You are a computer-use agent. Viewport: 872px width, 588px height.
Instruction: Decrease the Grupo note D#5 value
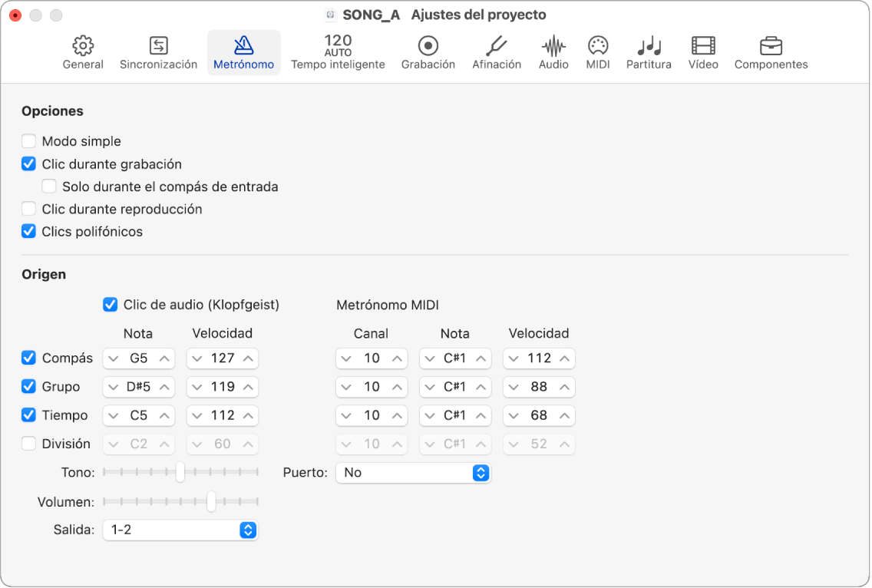(114, 387)
